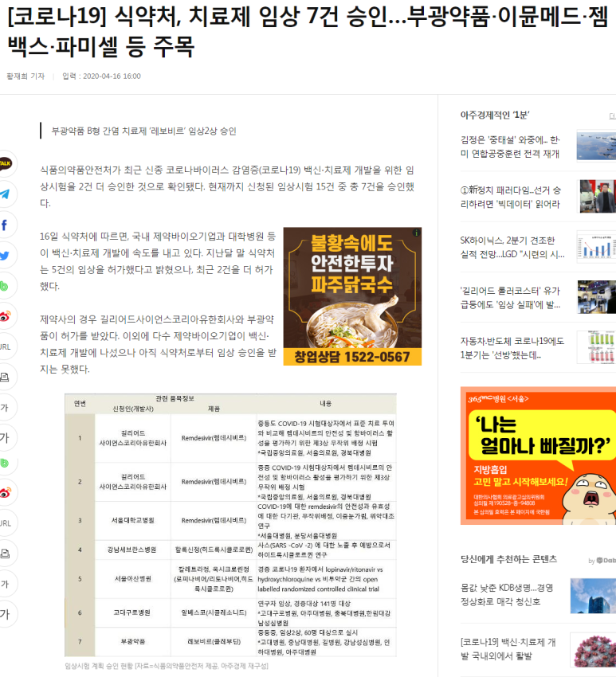Decrease font size with lower small 가 button
This screenshot has width=616, height=677.
pos(4,584)
